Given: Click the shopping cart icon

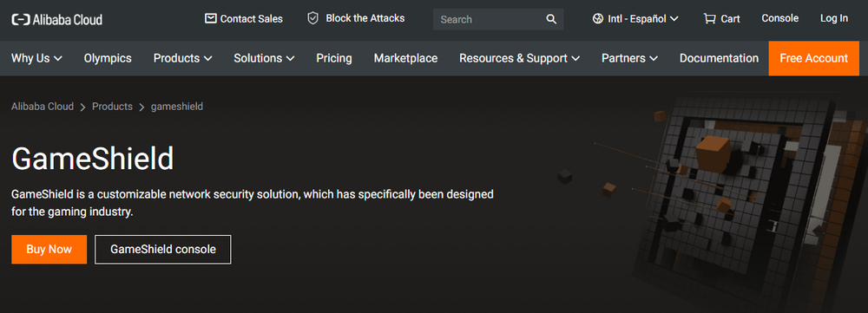Looking at the screenshot, I should click(709, 19).
